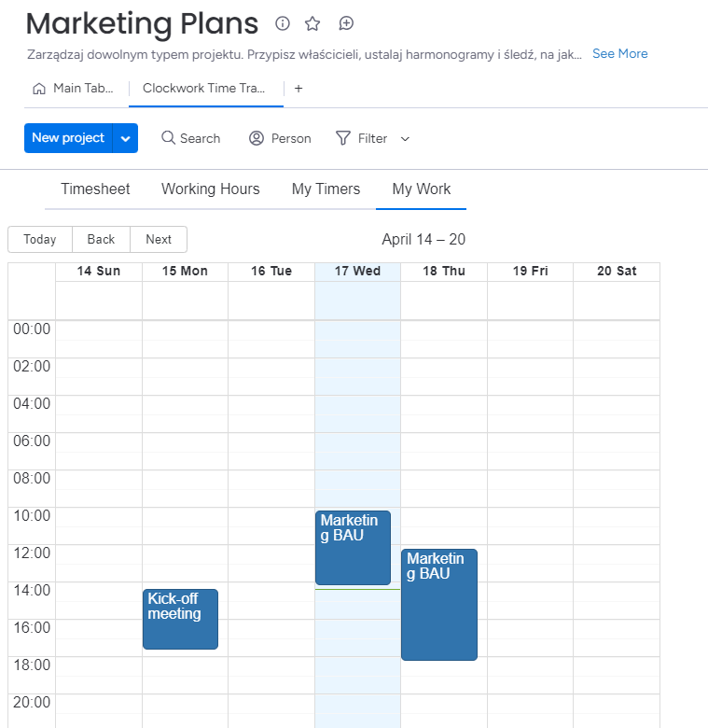
Task: Click See More description link
Action: [619, 54]
